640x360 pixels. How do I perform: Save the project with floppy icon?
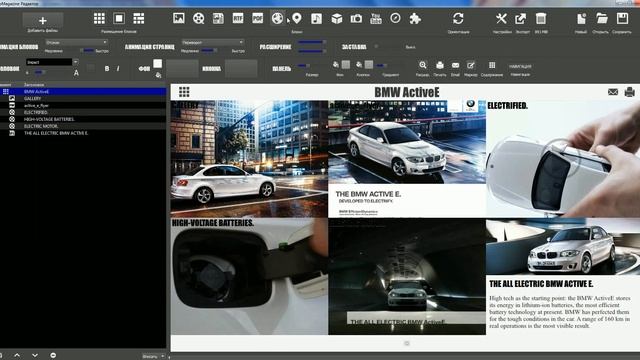[x=622, y=18]
